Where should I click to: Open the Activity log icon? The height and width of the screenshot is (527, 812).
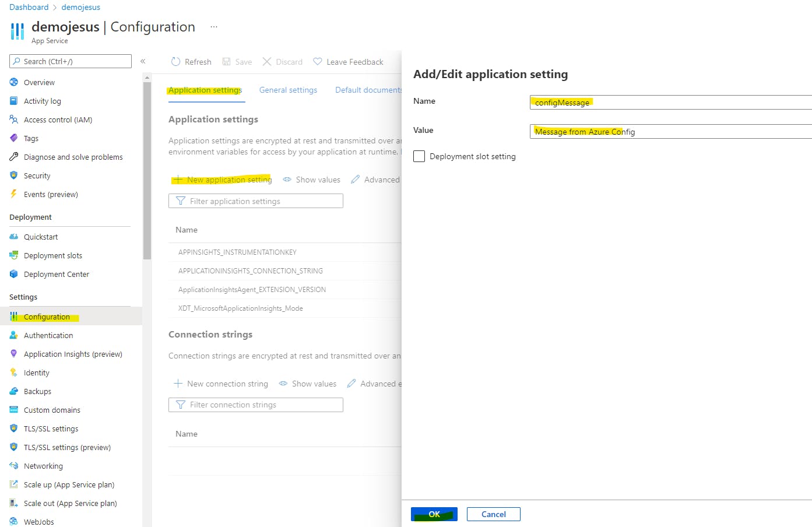pyautogui.click(x=14, y=101)
